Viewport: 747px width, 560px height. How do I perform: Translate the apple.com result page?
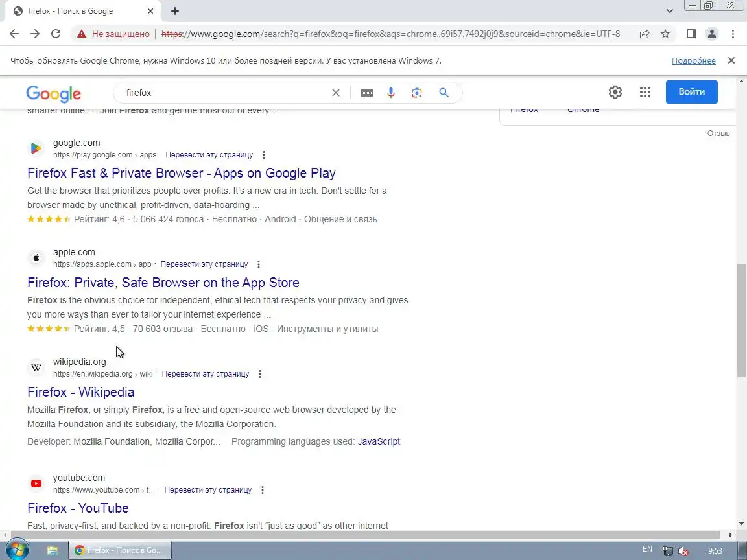click(204, 264)
